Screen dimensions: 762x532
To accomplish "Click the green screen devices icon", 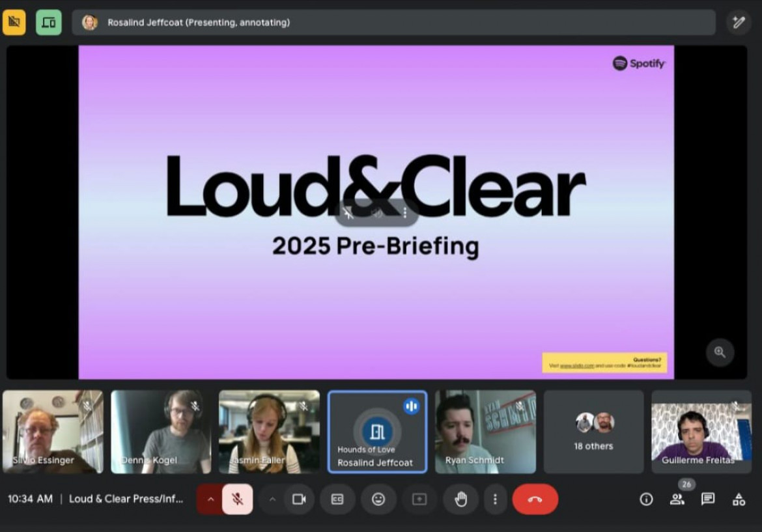I will coord(49,22).
